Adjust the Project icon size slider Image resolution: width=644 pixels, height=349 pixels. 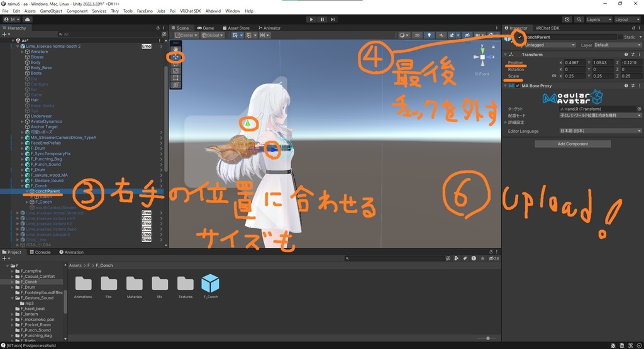(x=487, y=338)
